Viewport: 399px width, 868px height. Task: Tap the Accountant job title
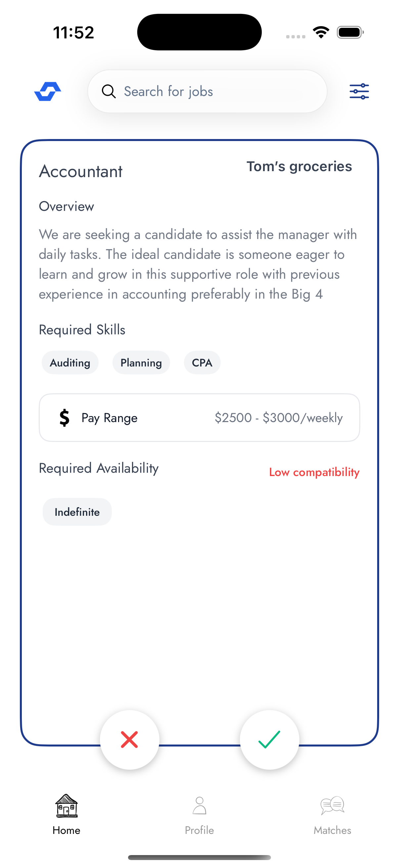[x=81, y=171]
